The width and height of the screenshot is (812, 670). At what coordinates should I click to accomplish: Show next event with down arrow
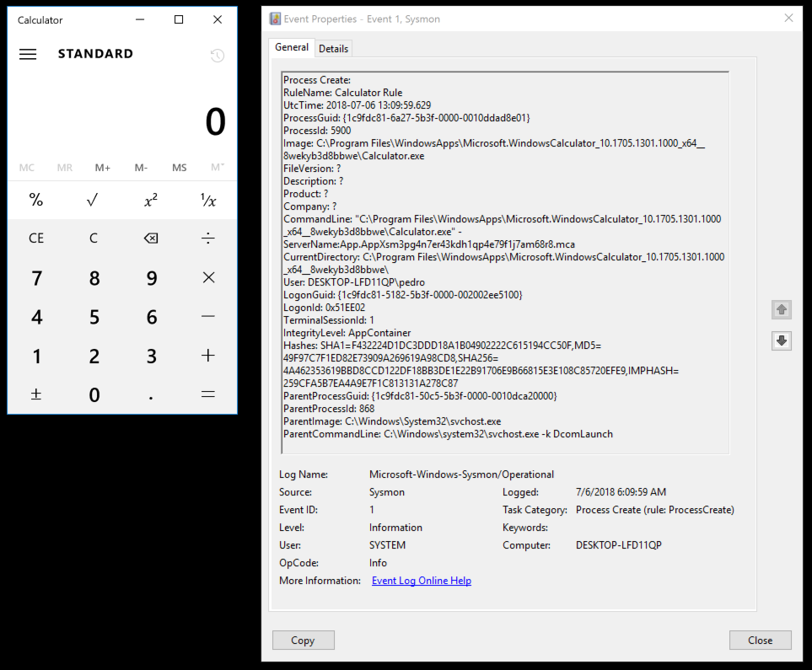pyautogui.click(x=782, y=340)
